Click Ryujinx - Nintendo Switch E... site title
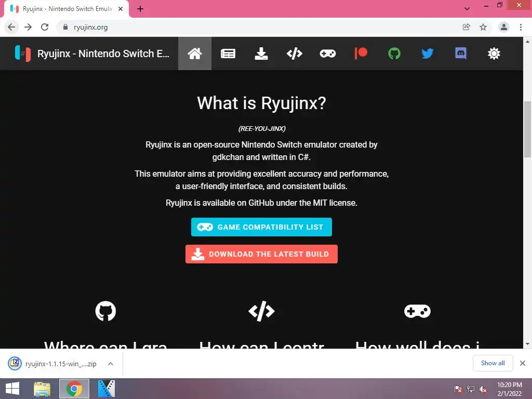532x399 pixels. pos(103,54)
